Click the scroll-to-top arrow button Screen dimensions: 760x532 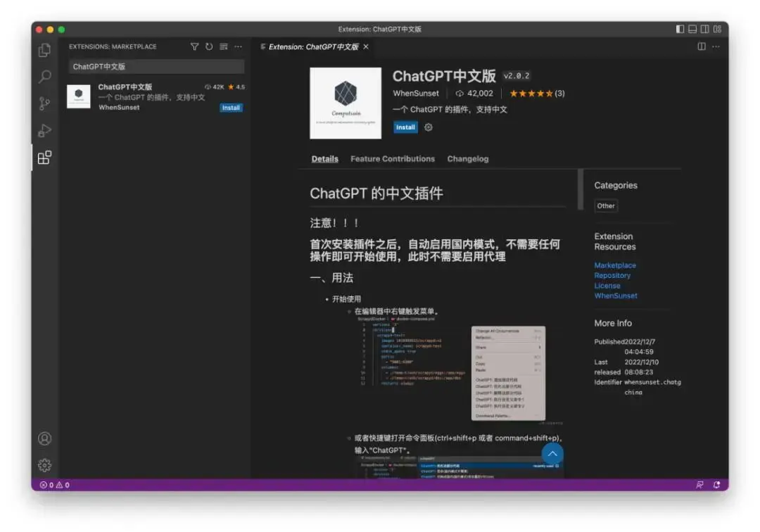click(552, 454)
